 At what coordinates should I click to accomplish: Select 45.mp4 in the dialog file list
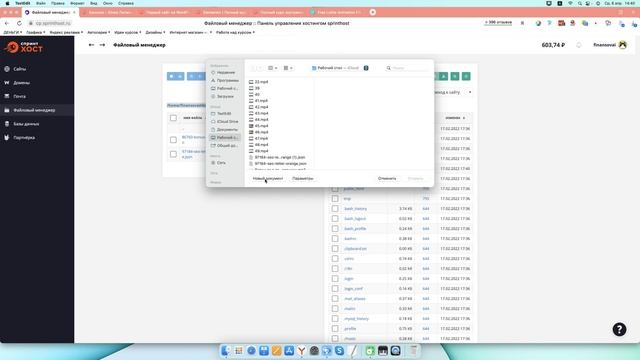[x=261, y=126]
